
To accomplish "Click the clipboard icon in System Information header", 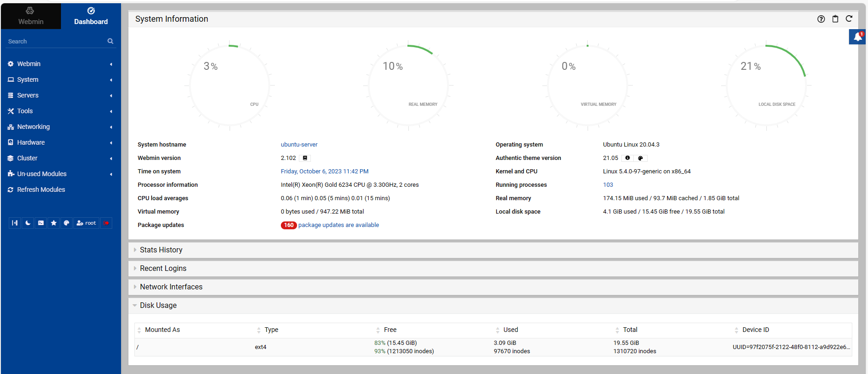I will pos(835,19).
